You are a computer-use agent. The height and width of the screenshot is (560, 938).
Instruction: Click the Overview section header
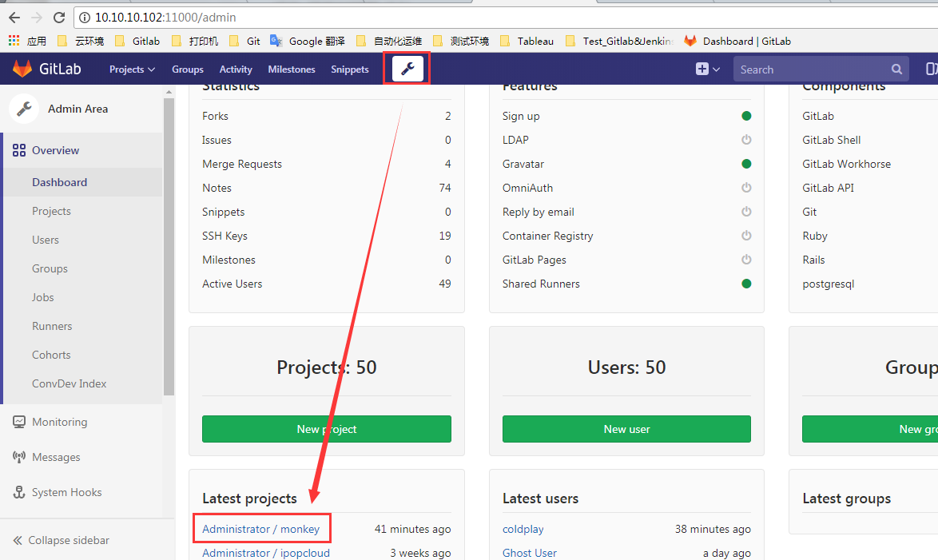(x=82, y=150)
